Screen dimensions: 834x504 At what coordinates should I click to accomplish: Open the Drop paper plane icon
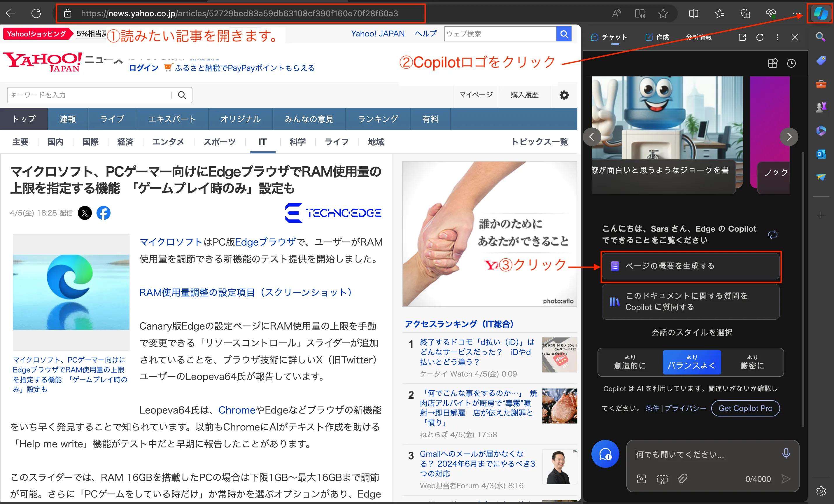tap(821, 177)
